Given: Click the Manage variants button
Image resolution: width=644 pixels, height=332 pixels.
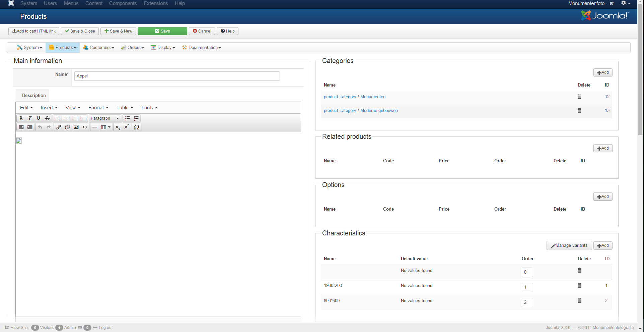Looking at the screenshot, I should tap(569, 245).
